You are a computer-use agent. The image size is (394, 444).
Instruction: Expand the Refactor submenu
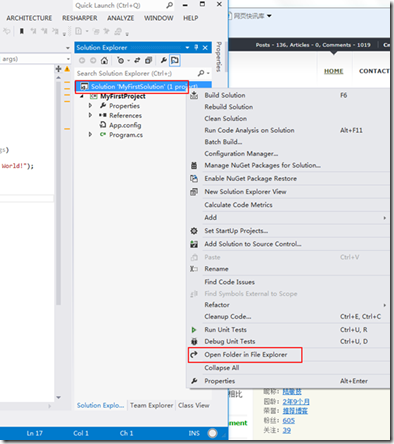point(288,305)
